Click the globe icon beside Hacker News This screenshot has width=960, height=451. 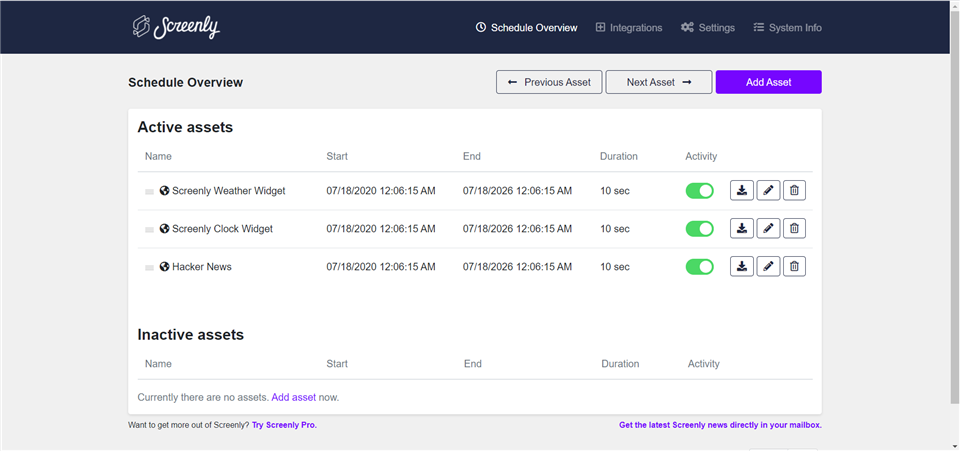tap(164, 266)
